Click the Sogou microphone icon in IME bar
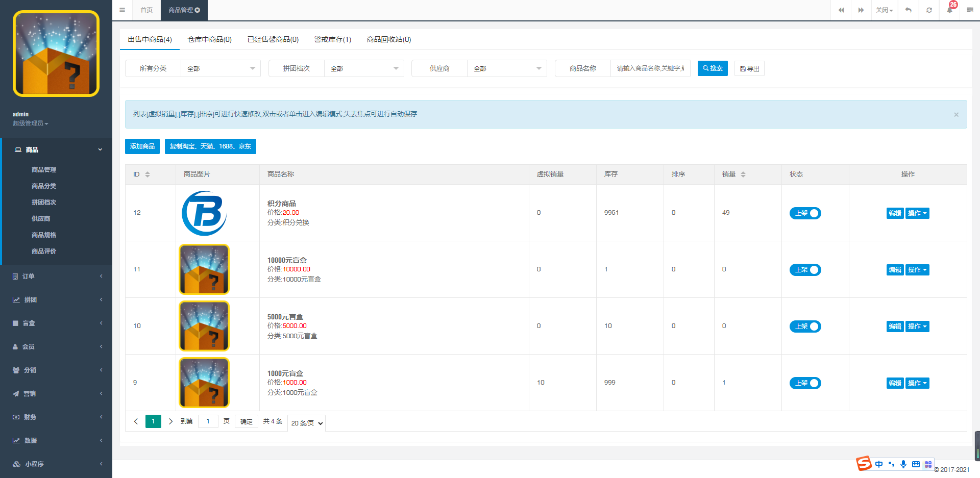This screenshot has height=478, width=980. pyautogui.click(x=903, y=464)
